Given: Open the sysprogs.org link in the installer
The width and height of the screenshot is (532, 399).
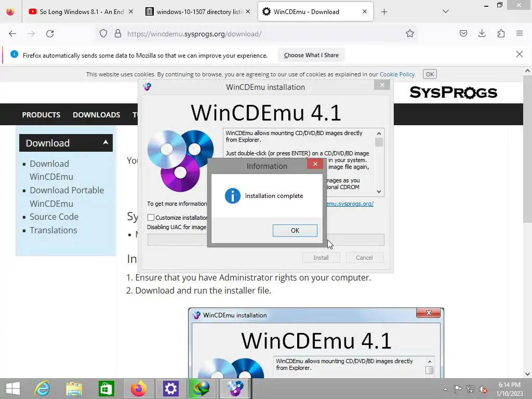Looking at the screenshot, I should pyautogui.click(x=350, y=204).
